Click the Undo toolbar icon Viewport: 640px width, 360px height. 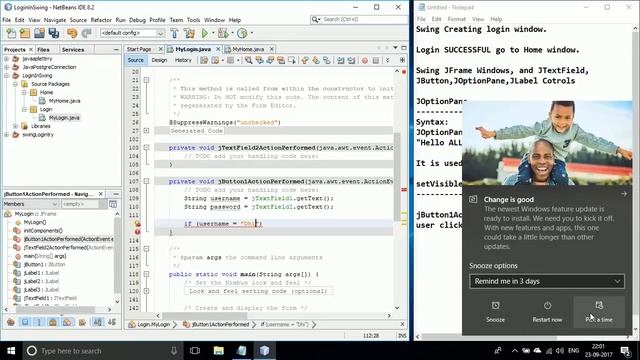coord(72,33)
